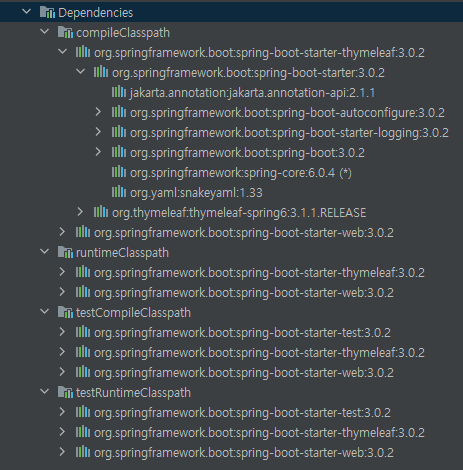Select the 'testRuntimeClasspath' label
This screenshot has width=463, height=470.
pos(133,393)
